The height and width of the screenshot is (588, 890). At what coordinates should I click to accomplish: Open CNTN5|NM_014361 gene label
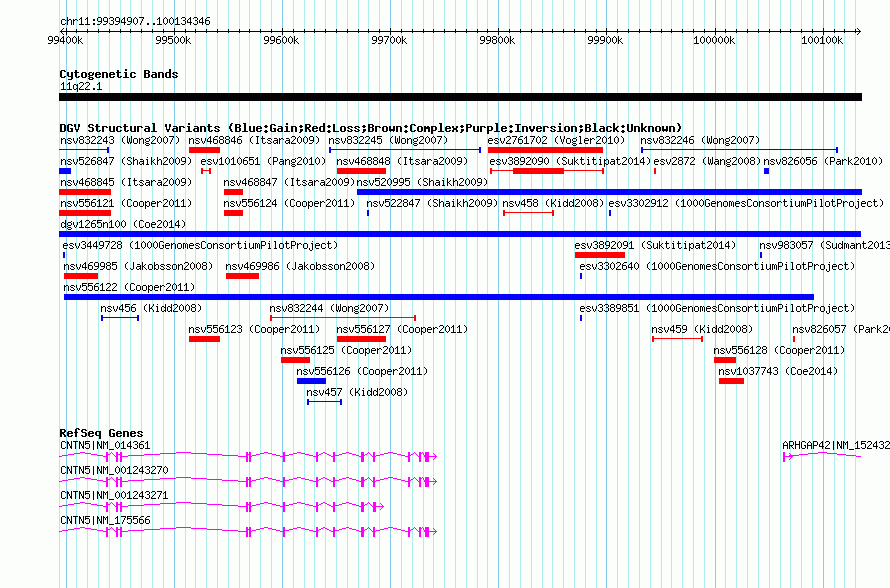click(x=105, y=446)
